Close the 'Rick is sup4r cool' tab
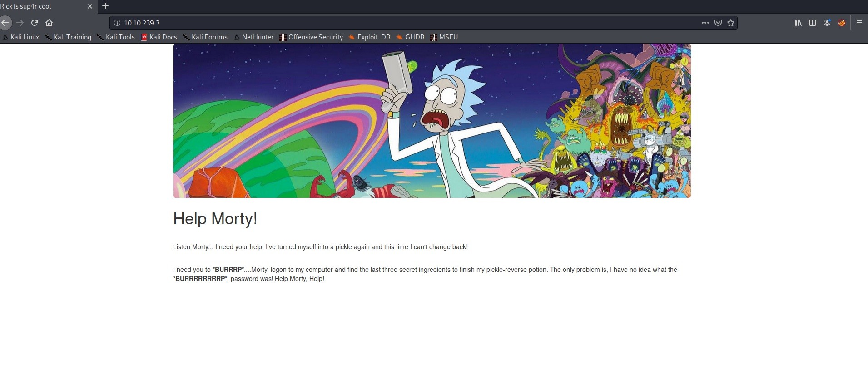Viewport: 868px width, 389px height. pos(89,6)
